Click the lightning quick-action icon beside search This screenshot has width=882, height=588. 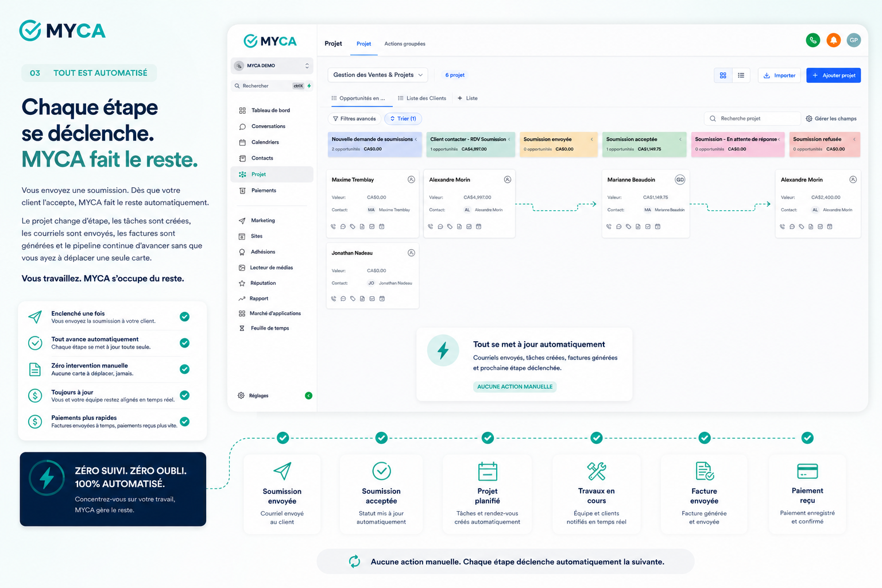click(x=309, y=86)
